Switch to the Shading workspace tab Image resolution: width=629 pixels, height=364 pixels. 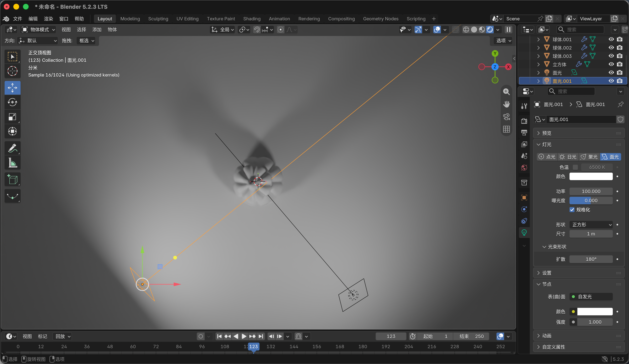coord(252,19)
